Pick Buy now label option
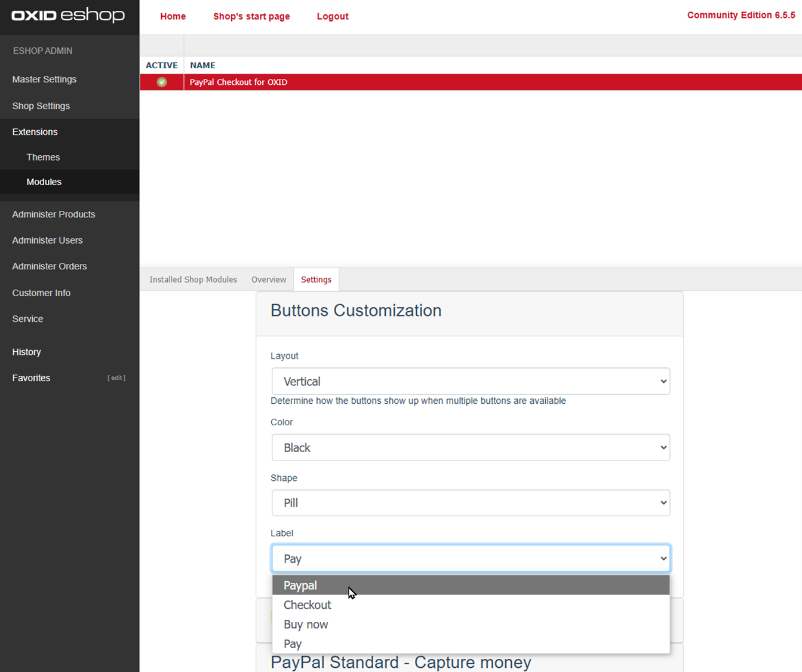Screen dimensions: 802x672 pyautogui.click(x=306, y=625)
